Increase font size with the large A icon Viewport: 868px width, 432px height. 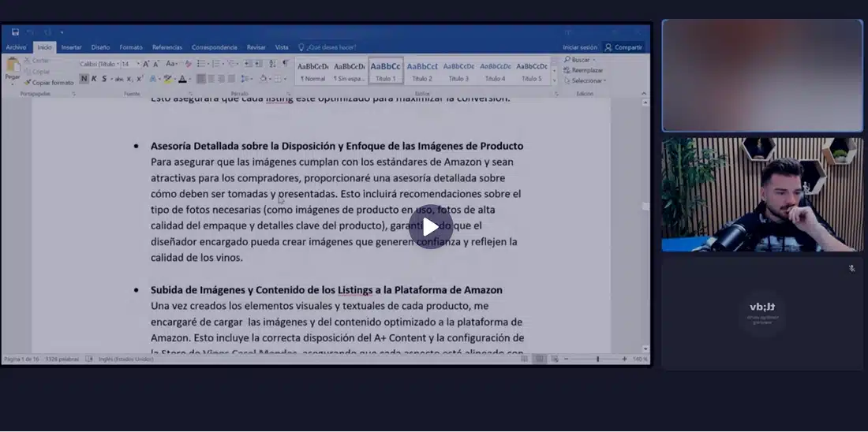tap(147, 64)
